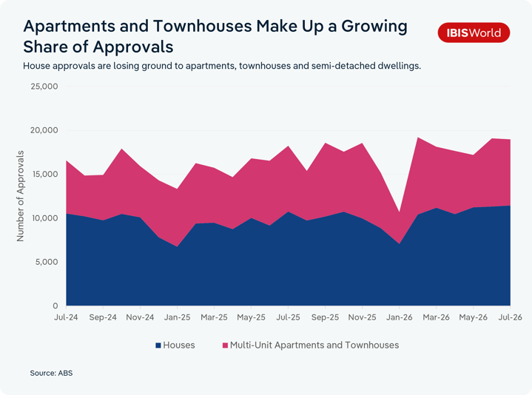
Task: Click the 15,000 y-axis label
Action: point(44,175)
